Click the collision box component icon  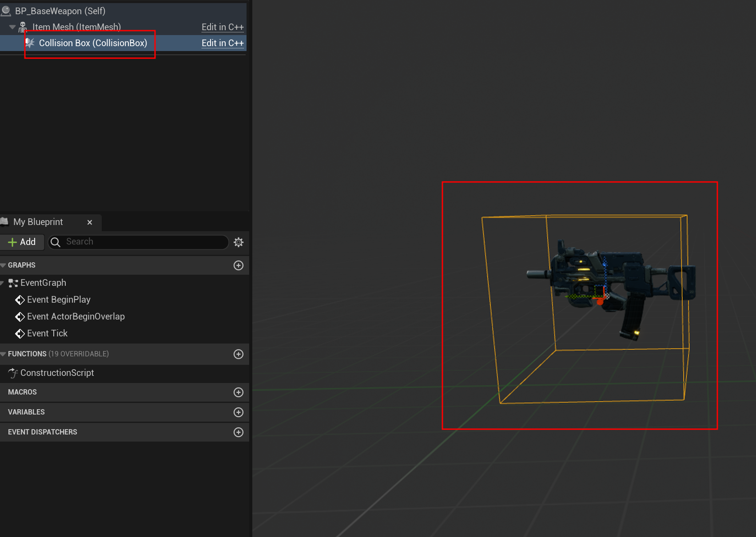click(30, 43)
